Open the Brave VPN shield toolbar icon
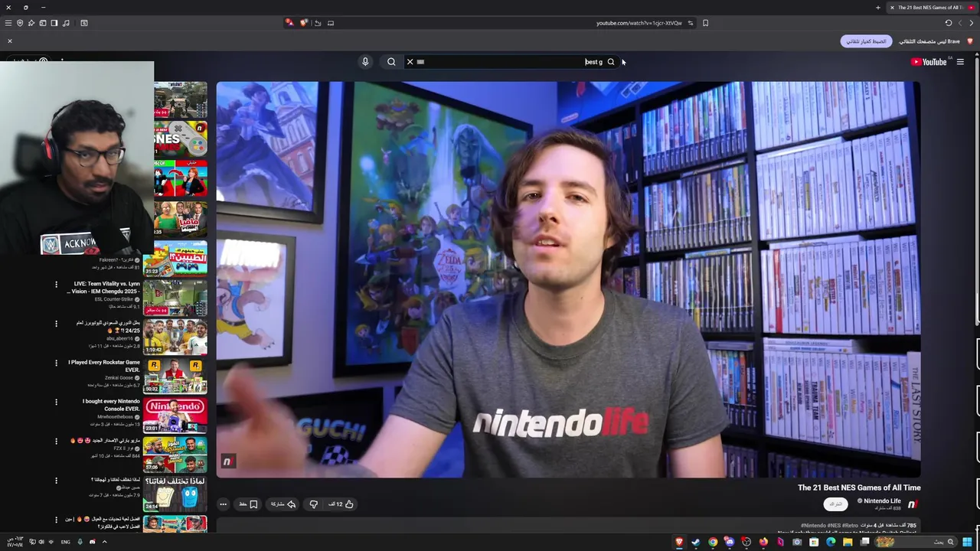Image resolution: width=980 pixels, height=551 pixels. (x=20, y=23)
